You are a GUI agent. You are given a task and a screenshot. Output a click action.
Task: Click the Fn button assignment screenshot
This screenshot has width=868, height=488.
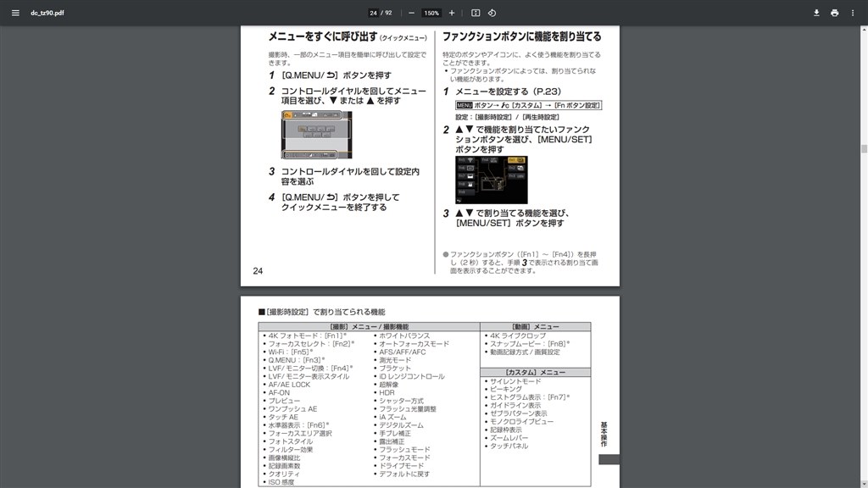pos(492,180)
